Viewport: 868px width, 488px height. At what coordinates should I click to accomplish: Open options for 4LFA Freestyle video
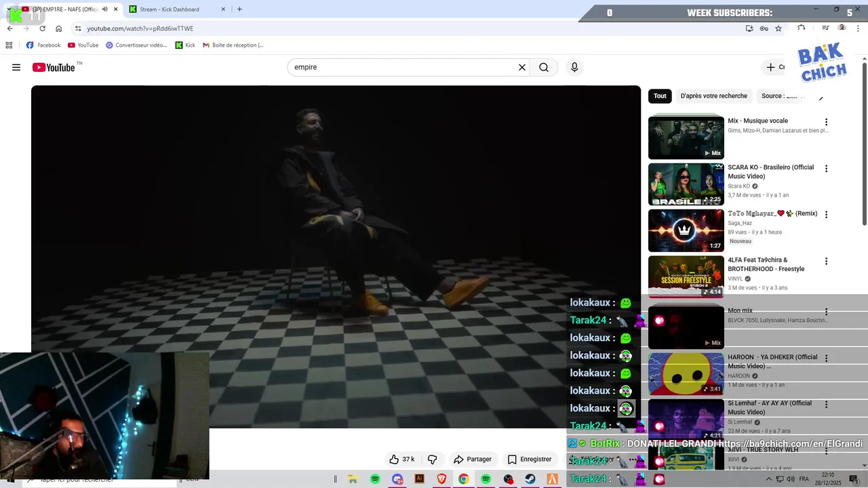pyautogui.click(x=826, y=261)
